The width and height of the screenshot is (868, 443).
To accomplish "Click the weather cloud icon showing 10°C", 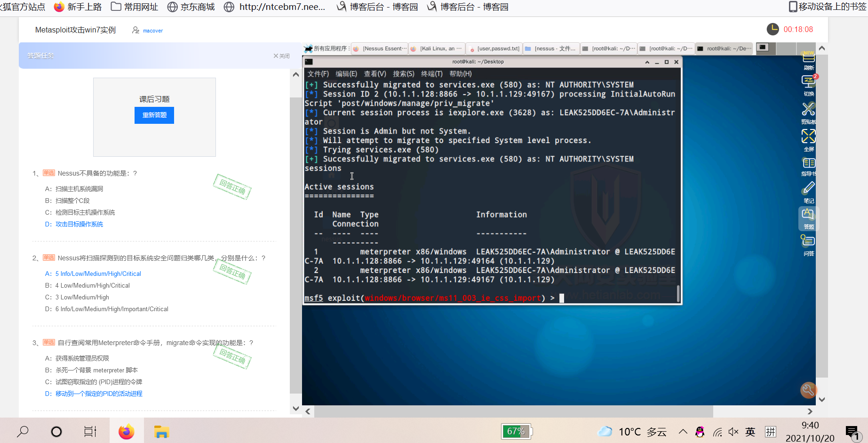I will pos(605,431).
